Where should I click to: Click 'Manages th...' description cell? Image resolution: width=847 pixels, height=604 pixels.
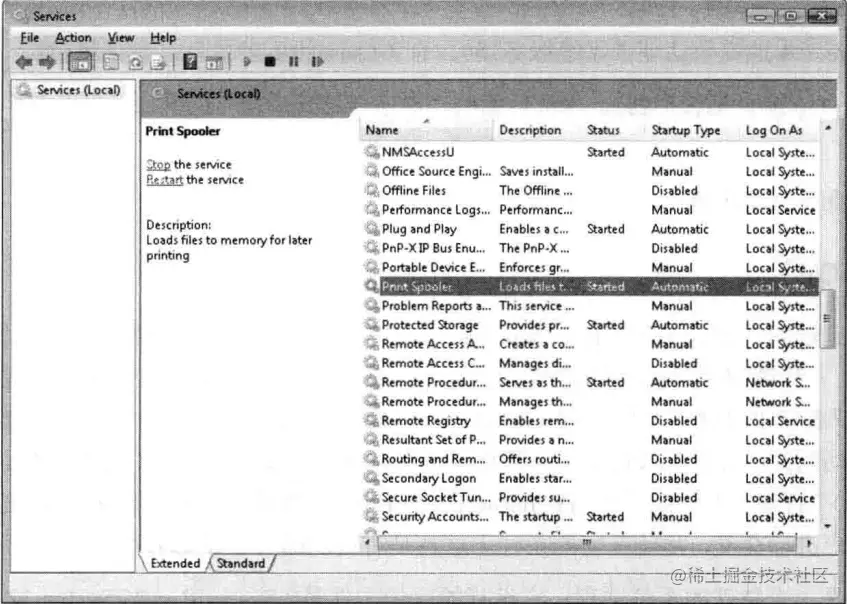(535, 401)
